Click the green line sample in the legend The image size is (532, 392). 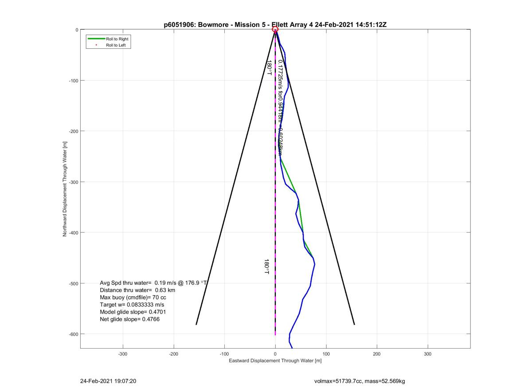coord(96,39)
